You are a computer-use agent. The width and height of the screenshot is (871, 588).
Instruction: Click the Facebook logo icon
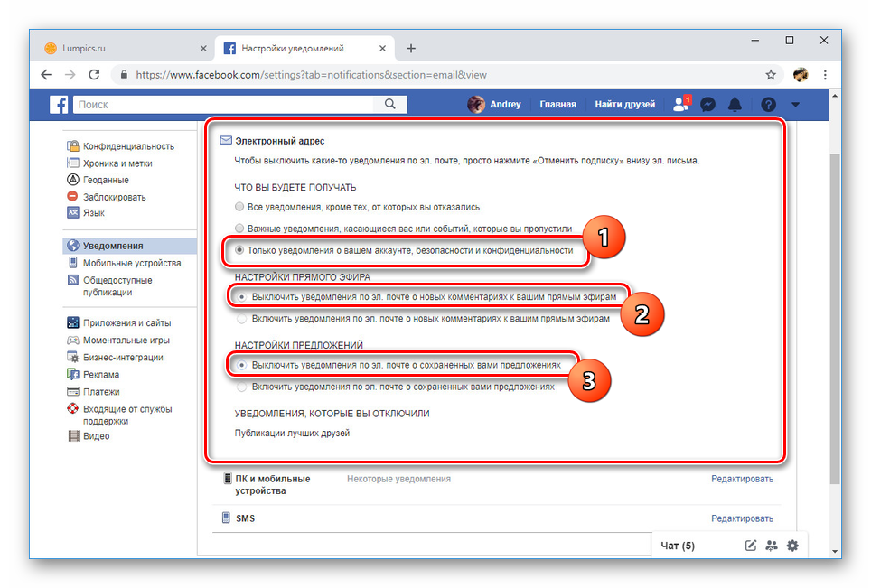[x=60, y=105]
